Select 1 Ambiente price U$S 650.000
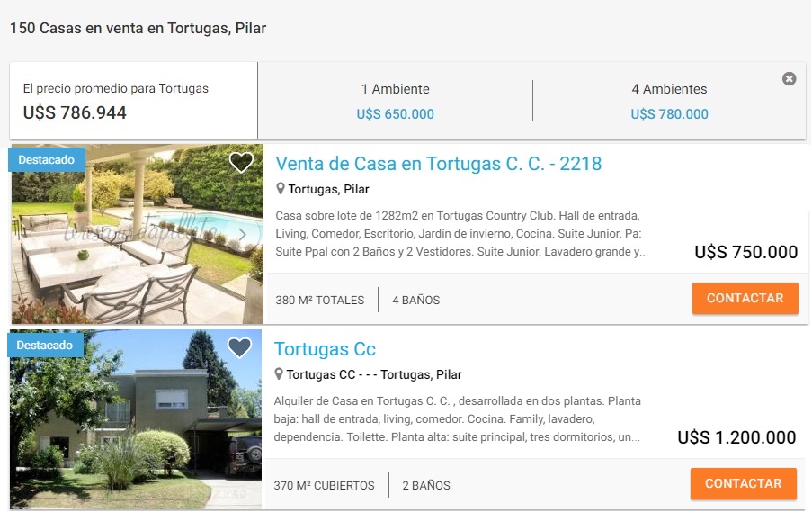 pyautogui.click(x=395, y=114)
